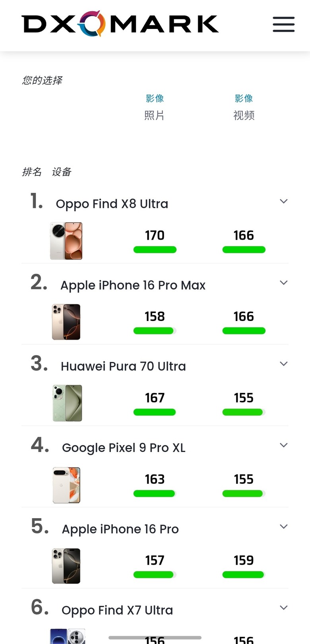Screen dimensions: 310x644
Task: Expand Google Pixel 9 Pro XL chevron
Action: click(283, 445)
